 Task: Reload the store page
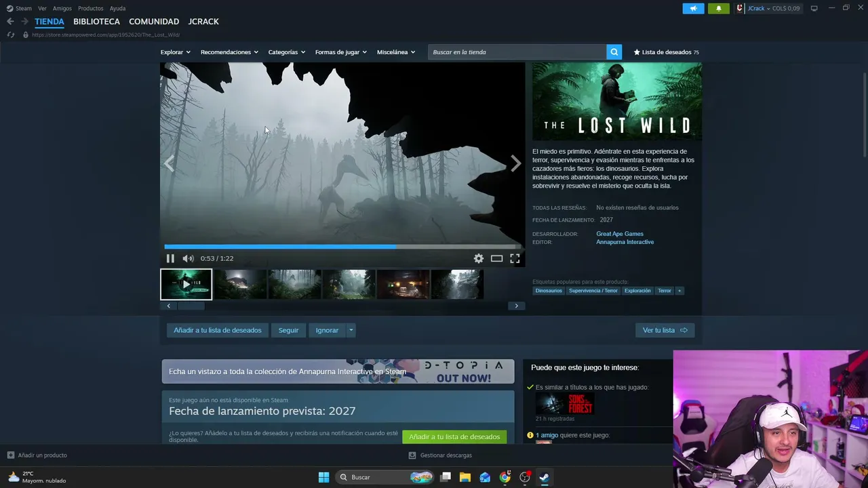pos(10,35)
